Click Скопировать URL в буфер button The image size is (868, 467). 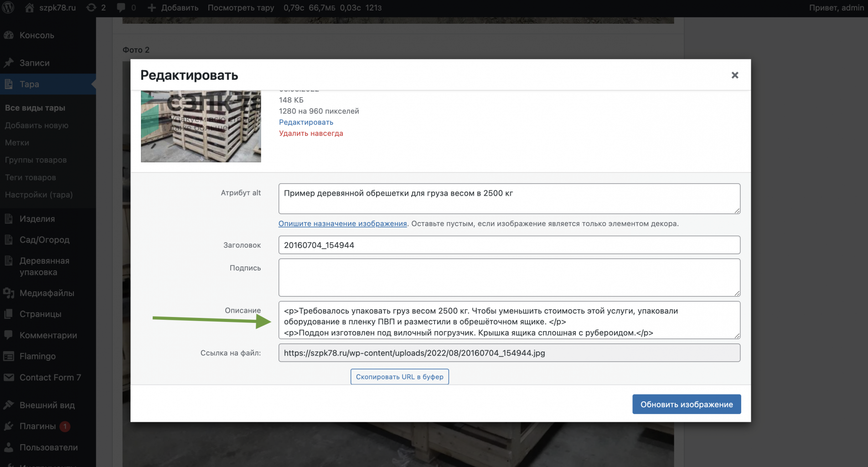(400, 377)
